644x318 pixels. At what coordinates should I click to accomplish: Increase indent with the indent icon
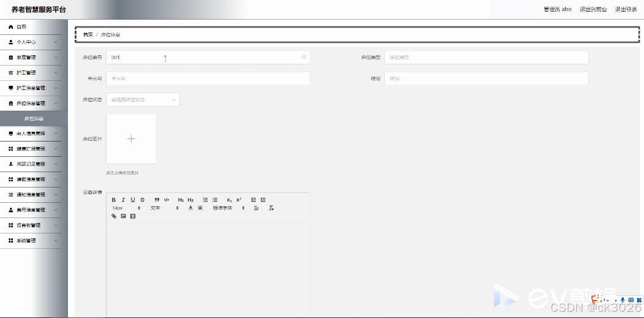[x=263, y=200]
